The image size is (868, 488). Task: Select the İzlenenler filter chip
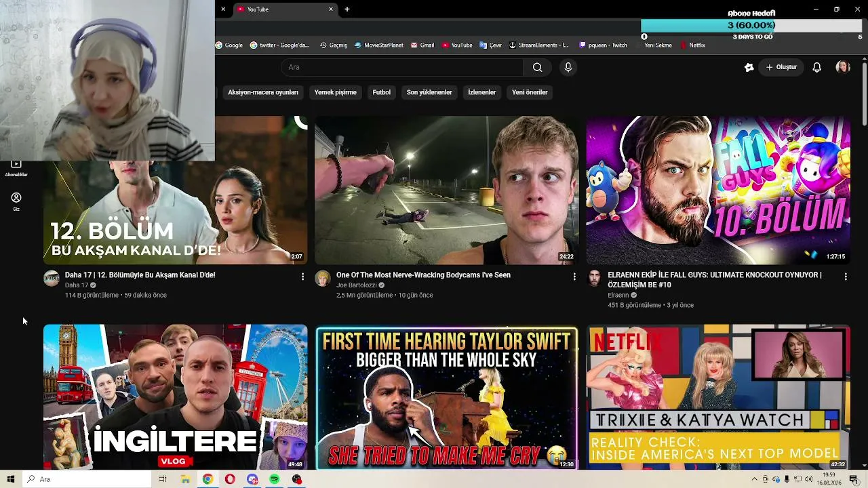[x=482, y=92]
